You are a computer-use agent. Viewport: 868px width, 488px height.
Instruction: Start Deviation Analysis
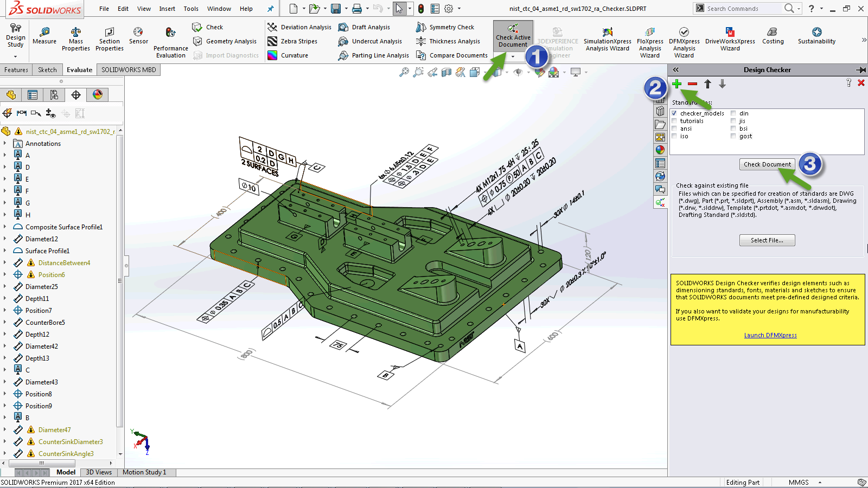(x=299, y=27)
